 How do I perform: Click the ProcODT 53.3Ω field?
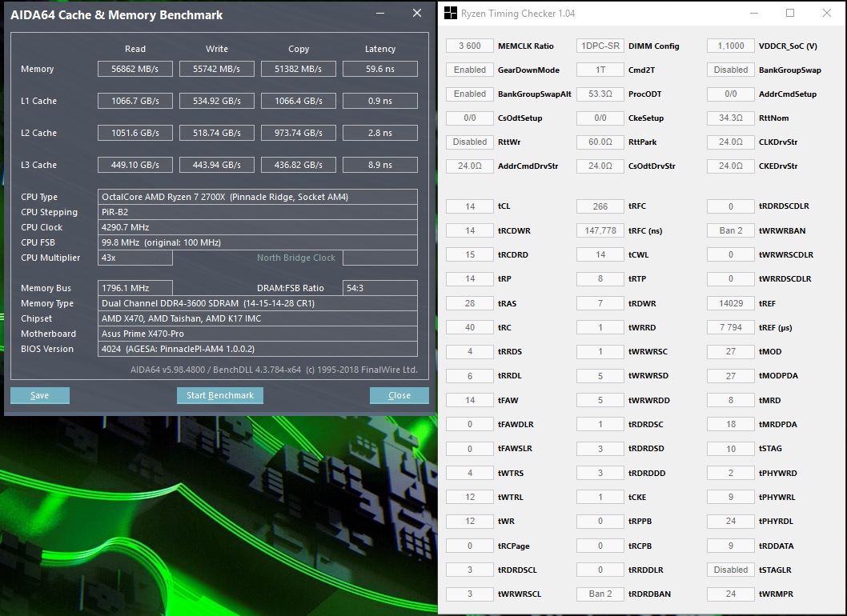(x=600, y=94)
